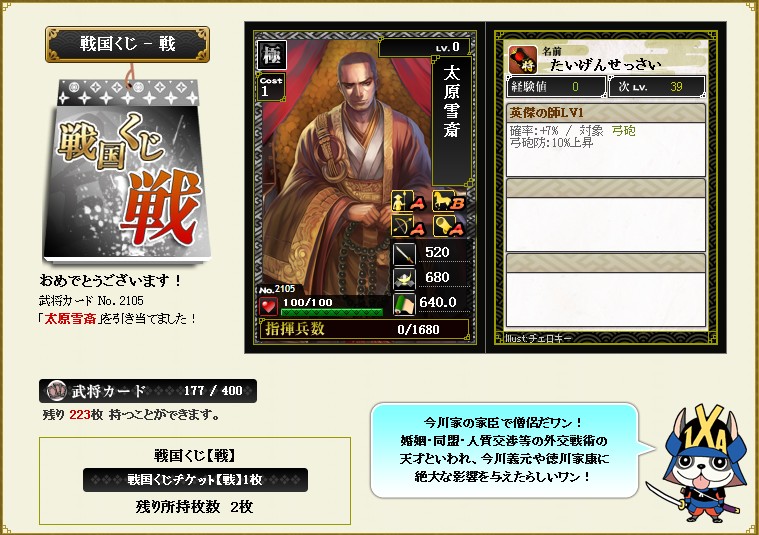
Task: Click the 戦国くじチケット【戦】1枚 button
Action: pyautogui.click(x=195, y=480)
